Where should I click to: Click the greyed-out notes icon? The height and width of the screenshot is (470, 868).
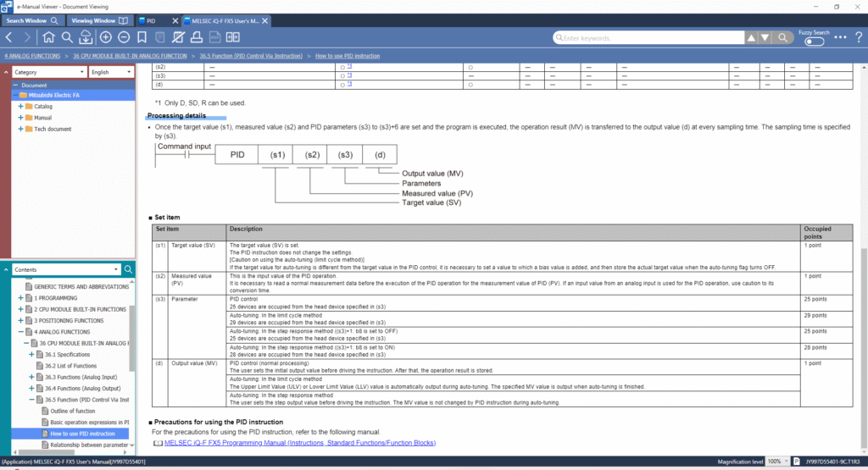pyautogui.click(x=160, y=37)
